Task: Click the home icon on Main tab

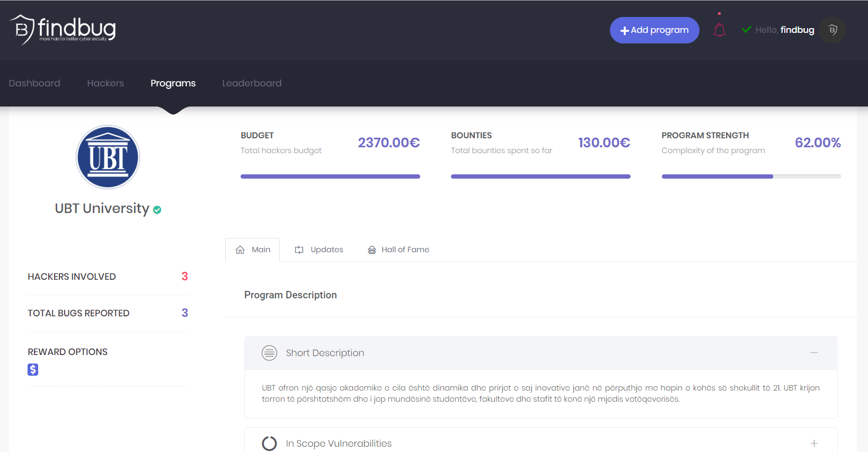Action: [x=240, y=250]
